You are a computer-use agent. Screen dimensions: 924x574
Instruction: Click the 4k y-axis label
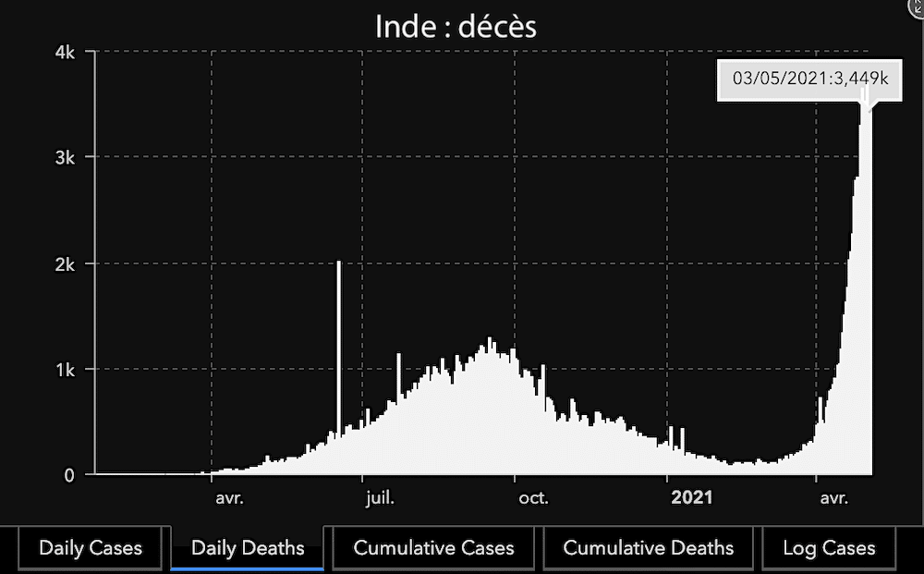65,53
